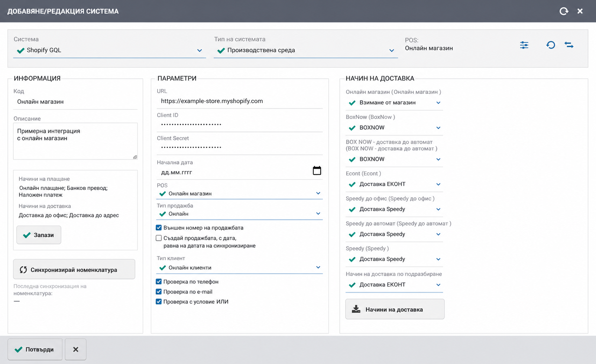Click the Начини на доставка download button

395,309
